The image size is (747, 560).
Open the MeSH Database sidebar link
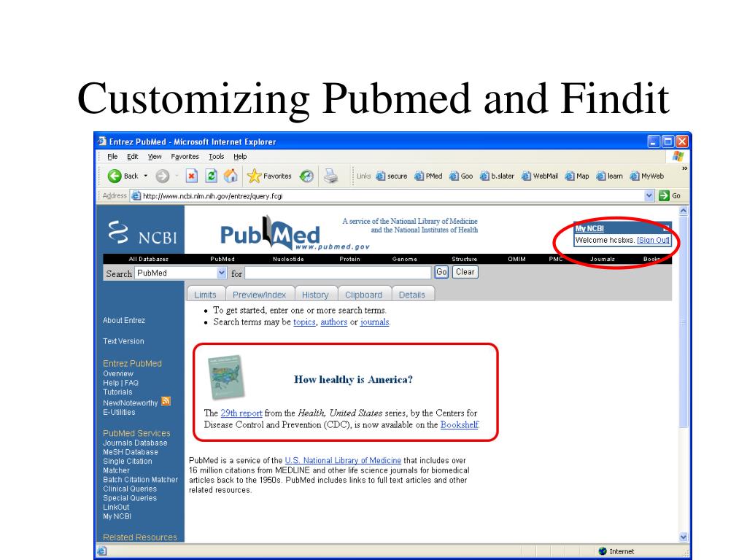coord(131,452)
